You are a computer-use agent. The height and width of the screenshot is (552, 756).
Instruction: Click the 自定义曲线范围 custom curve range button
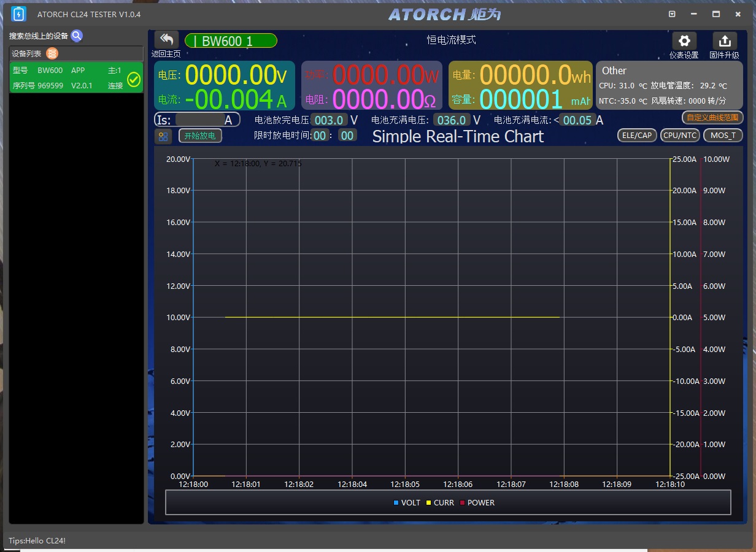pos(712,117)
